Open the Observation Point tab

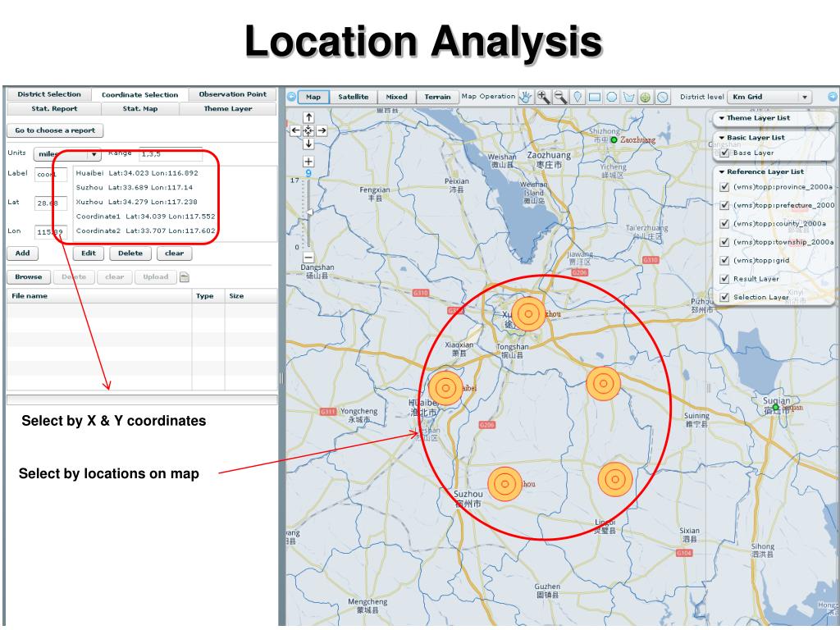[x=232, y=94]
